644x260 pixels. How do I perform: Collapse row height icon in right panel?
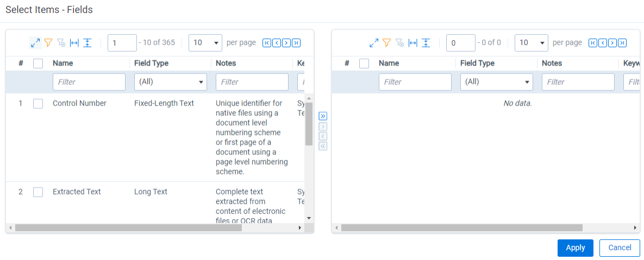pos(426,42)
